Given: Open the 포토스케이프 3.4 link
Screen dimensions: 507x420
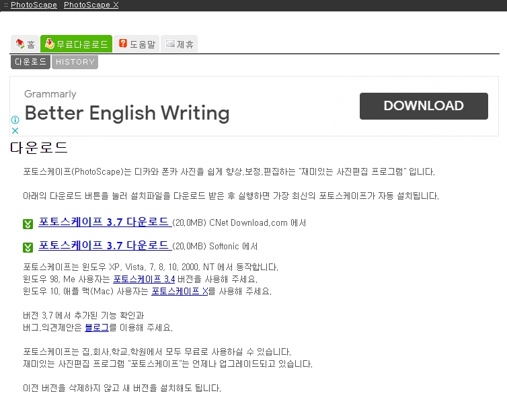Looking at the screenshot, I should tap(144, 279).
